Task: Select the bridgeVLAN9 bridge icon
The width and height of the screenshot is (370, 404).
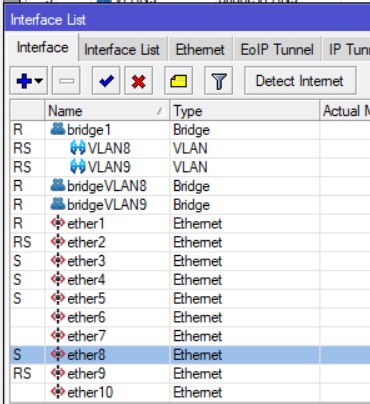Action: [58, 204]
